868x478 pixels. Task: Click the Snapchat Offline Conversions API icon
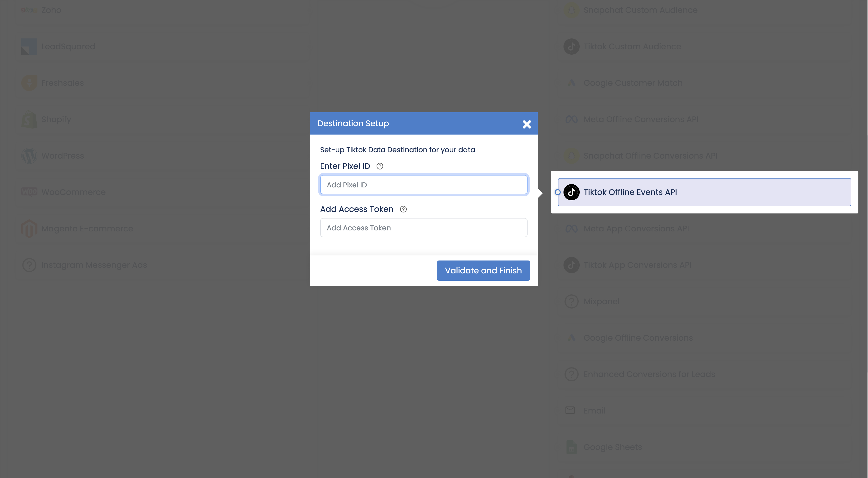(x=572, y=156)
